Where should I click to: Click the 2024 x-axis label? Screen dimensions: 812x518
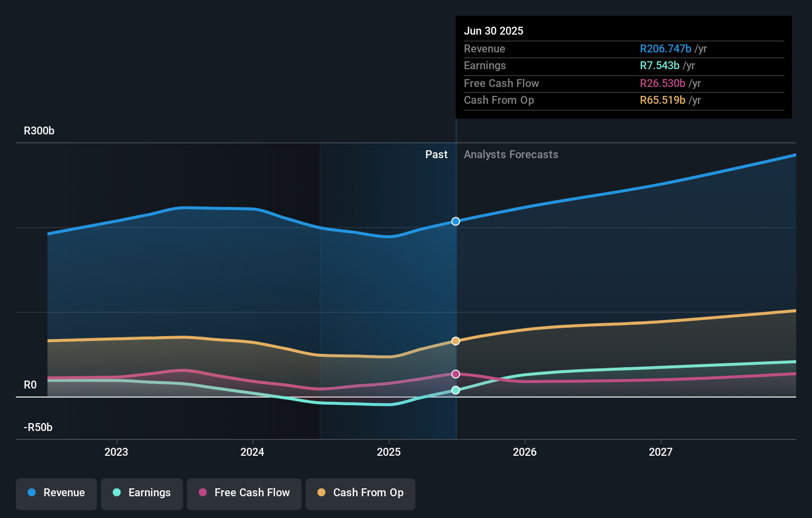coord(252,452)
